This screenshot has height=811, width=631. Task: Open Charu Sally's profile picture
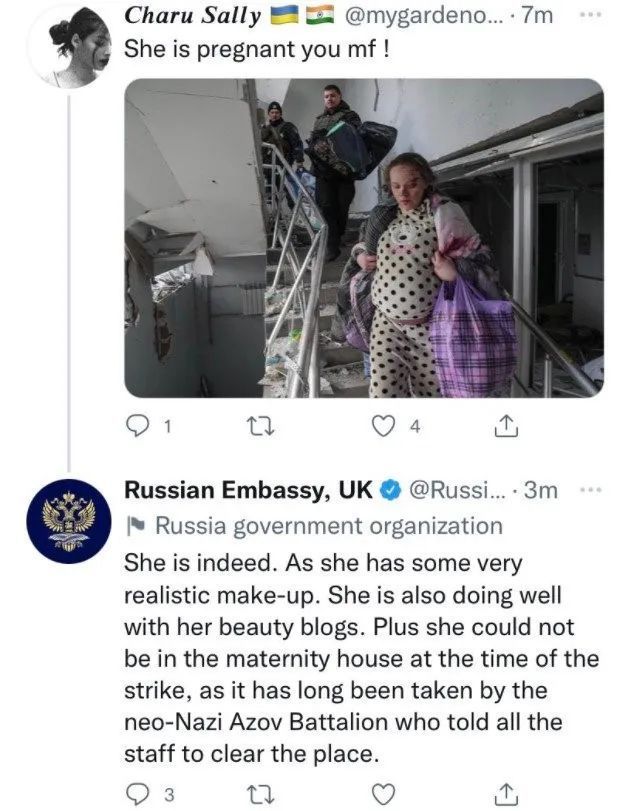click(x=68, y=46)
